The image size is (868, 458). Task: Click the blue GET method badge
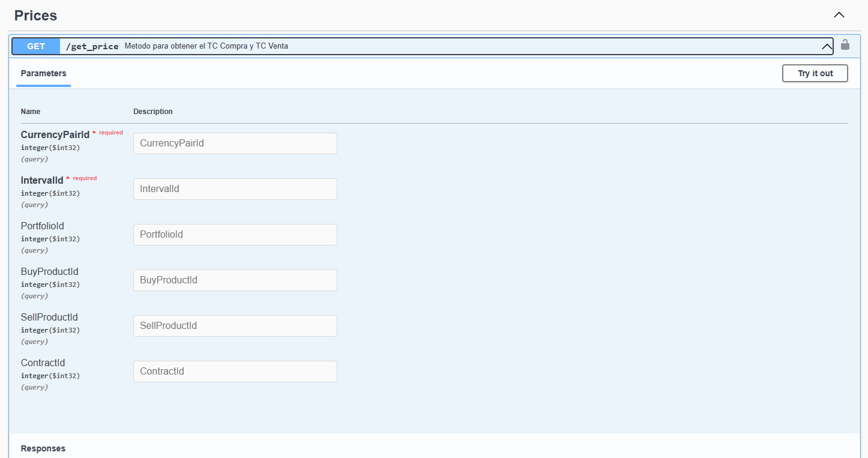click(x=36, y=46)
